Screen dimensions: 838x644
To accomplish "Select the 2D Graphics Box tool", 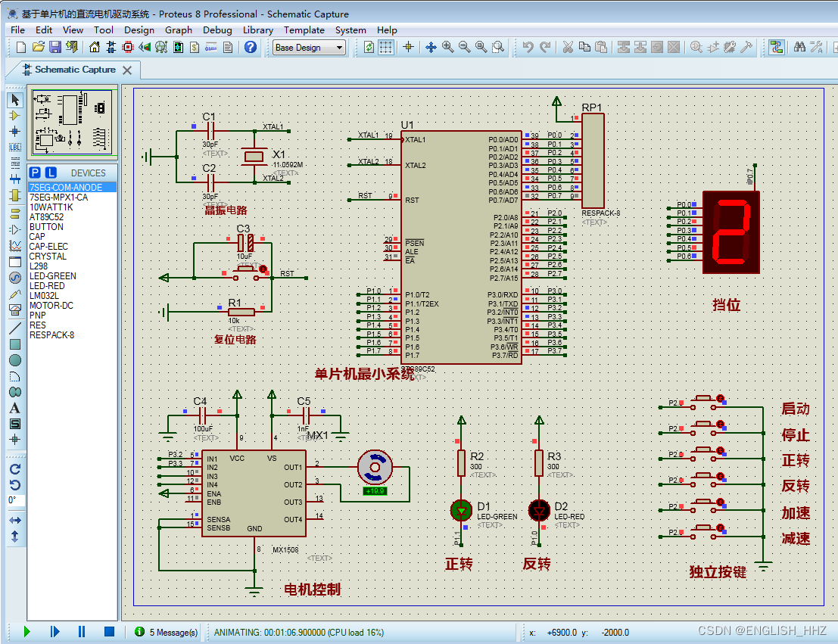I will pos(15,344).
